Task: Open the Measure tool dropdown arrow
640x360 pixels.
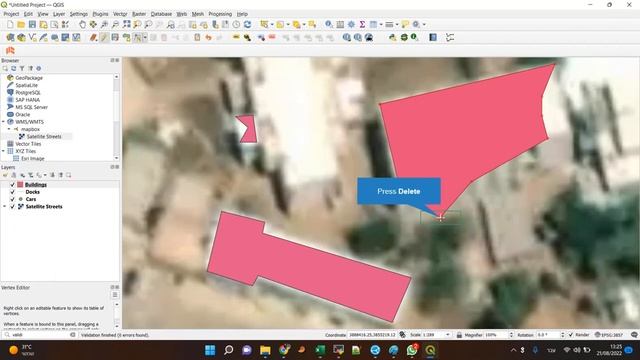Action: (x=397, y=24)
